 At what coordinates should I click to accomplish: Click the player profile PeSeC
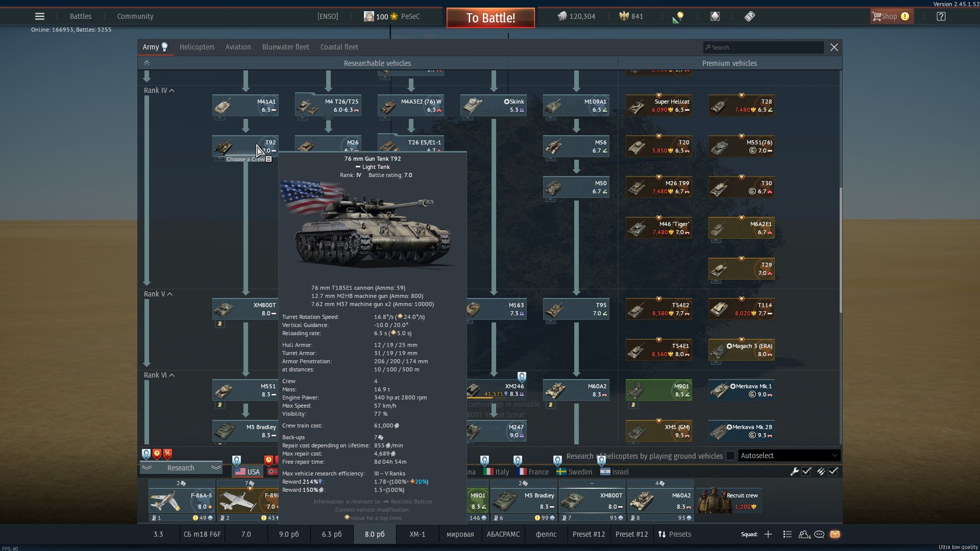click(x=392, y=16)
